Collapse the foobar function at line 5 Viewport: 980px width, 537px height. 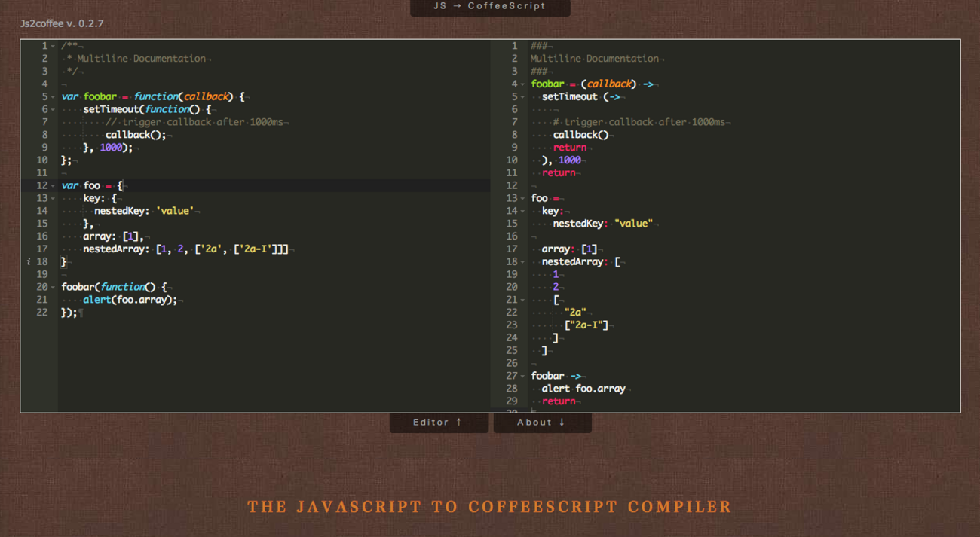click(51, 96)
